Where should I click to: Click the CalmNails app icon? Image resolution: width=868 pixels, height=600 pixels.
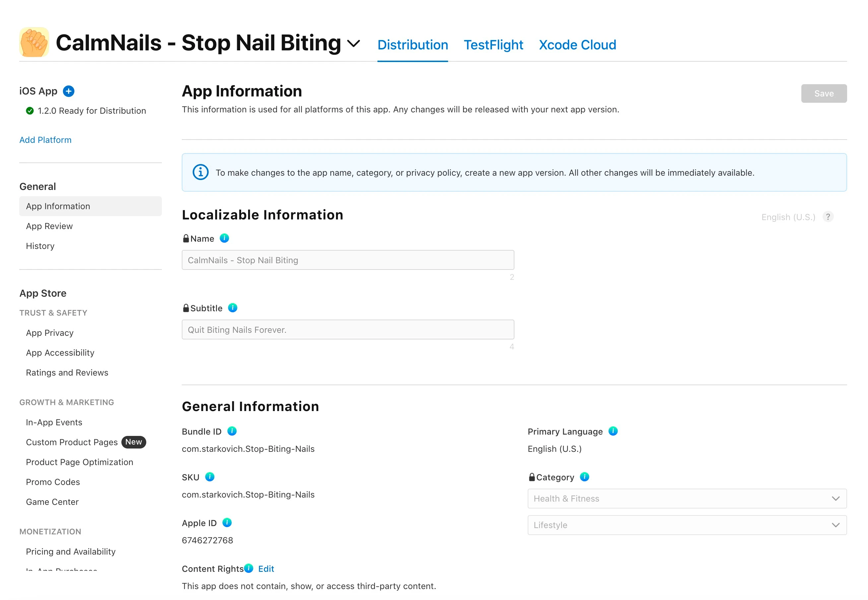click(34, 42)
